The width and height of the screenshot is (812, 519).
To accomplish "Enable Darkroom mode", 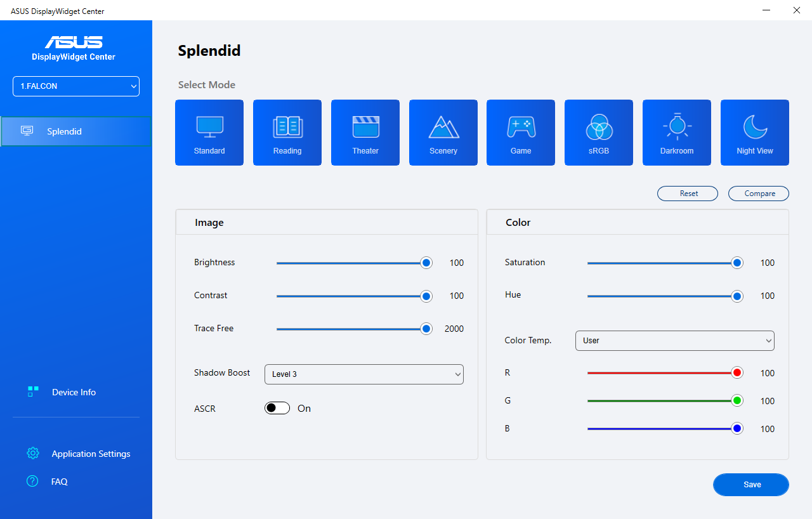I will tap(677, 133).
